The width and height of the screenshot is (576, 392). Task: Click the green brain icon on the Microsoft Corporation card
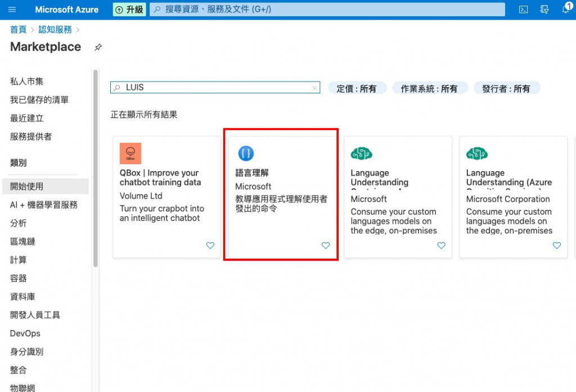(477, 153)
